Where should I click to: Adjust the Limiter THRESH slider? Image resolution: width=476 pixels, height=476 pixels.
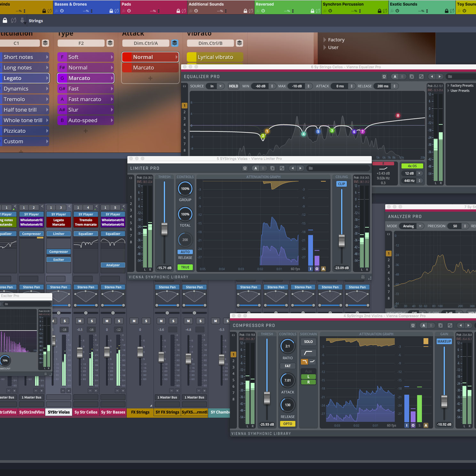164,229
